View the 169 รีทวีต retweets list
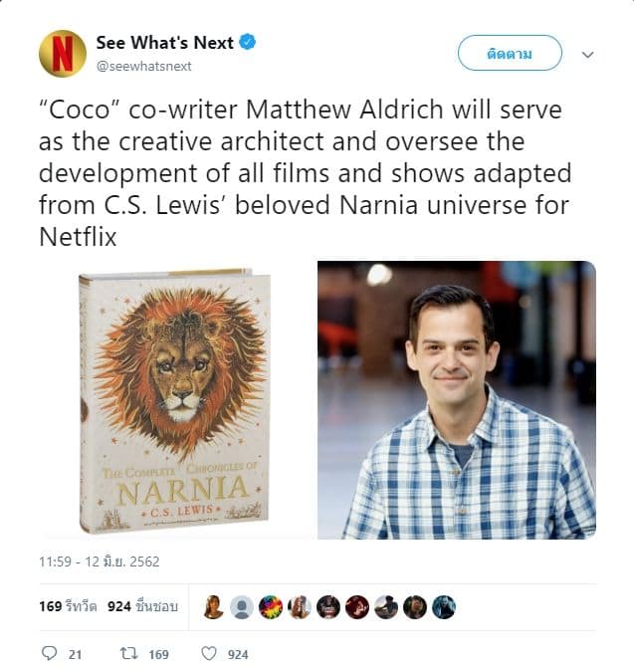This screenshot has height=672, width=634. (x=68, y=606)
